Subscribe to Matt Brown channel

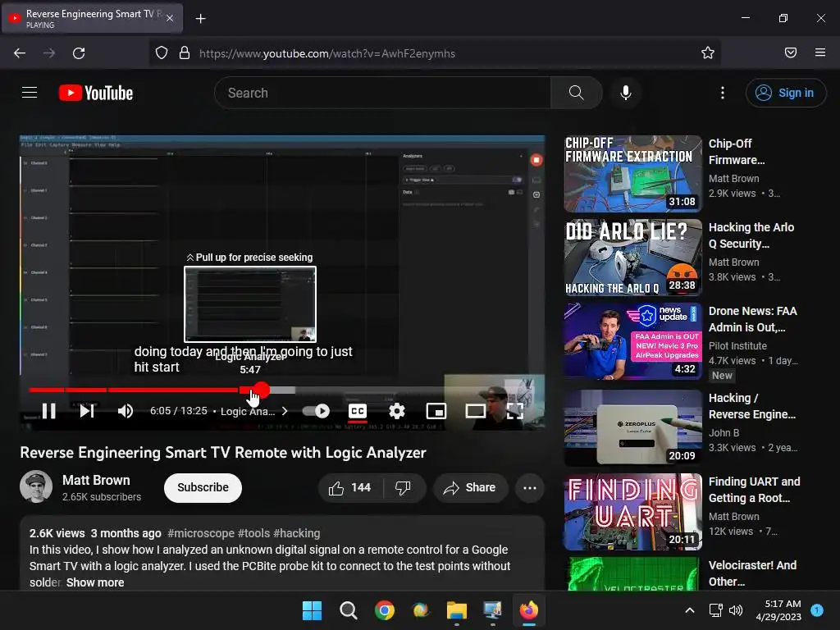(203, 487)
